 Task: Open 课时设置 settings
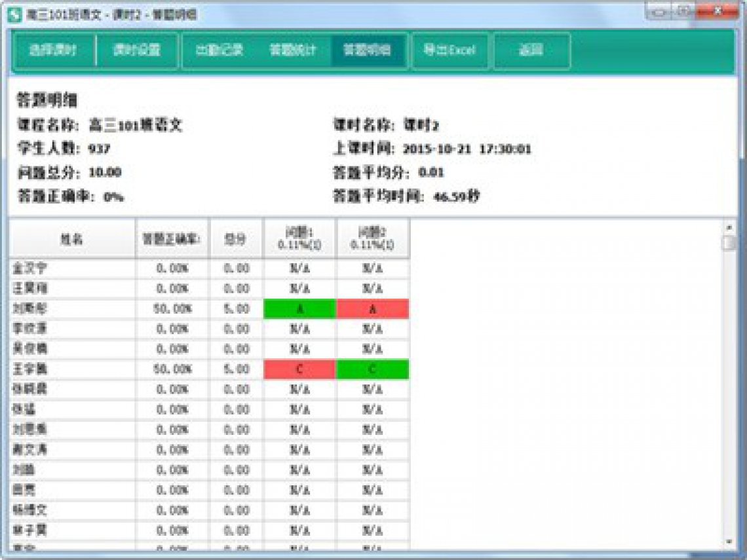(x=137, y=50)
